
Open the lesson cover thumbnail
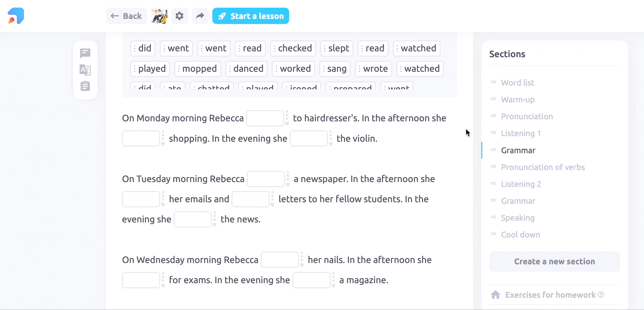point(159,16)
